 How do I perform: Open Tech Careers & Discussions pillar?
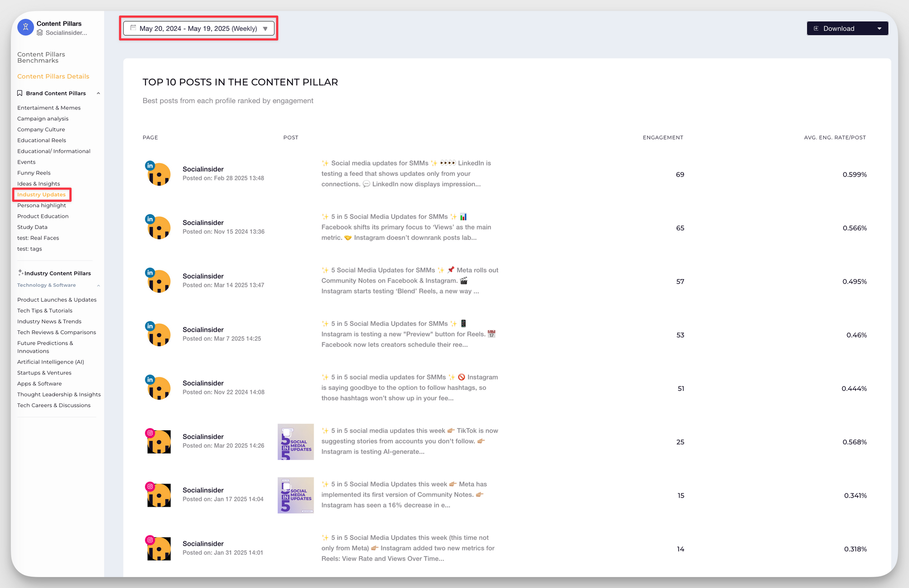pyautogui.click(x=54, y=406)
